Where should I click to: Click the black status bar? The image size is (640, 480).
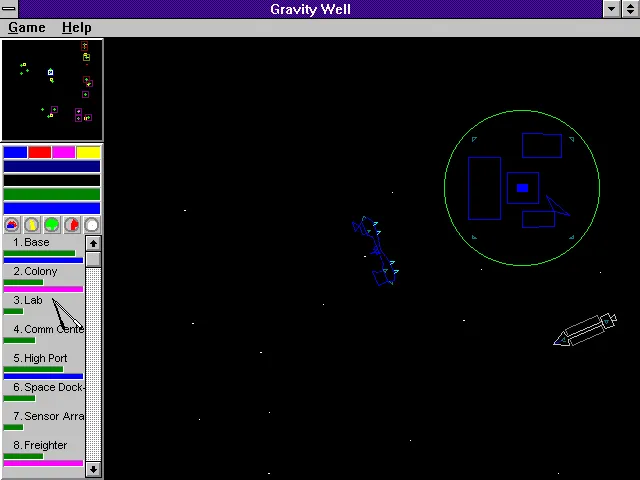pos(52,180)
